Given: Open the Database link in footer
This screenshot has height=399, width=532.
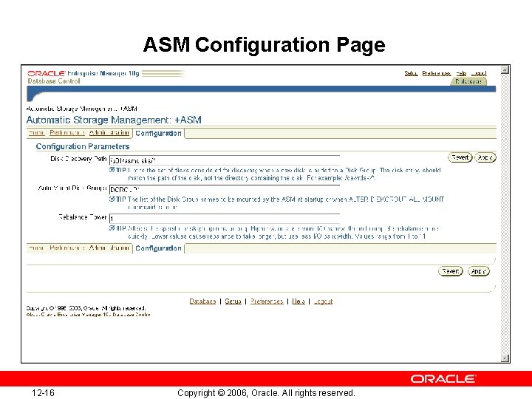Looking at the screenshot, I should click(x=202, y=301).
